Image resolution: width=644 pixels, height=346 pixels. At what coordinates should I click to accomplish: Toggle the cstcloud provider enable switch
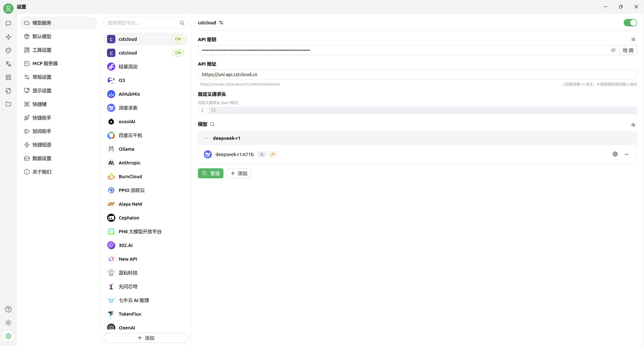click(x=630, y=23)
